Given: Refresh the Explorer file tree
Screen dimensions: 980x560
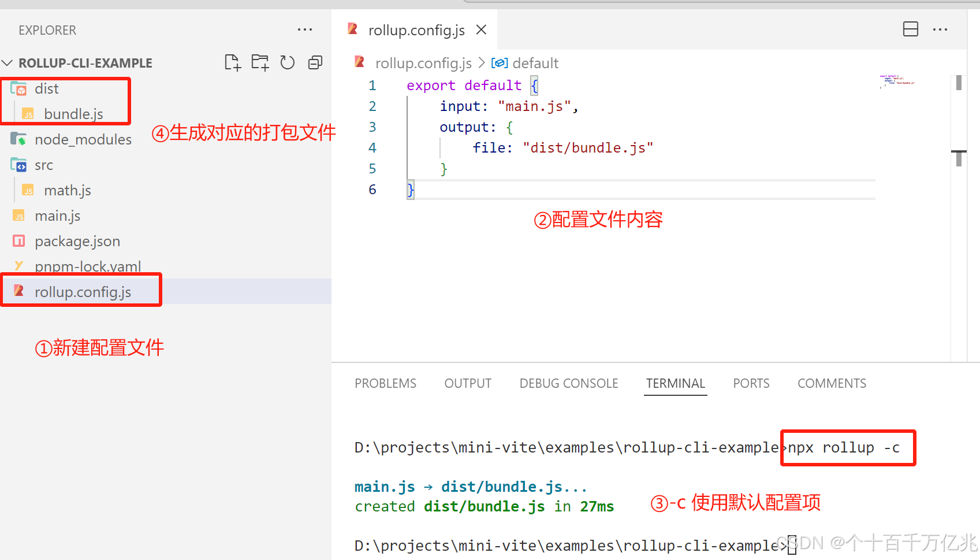Looking at the screenshot, I should (288, 62).
